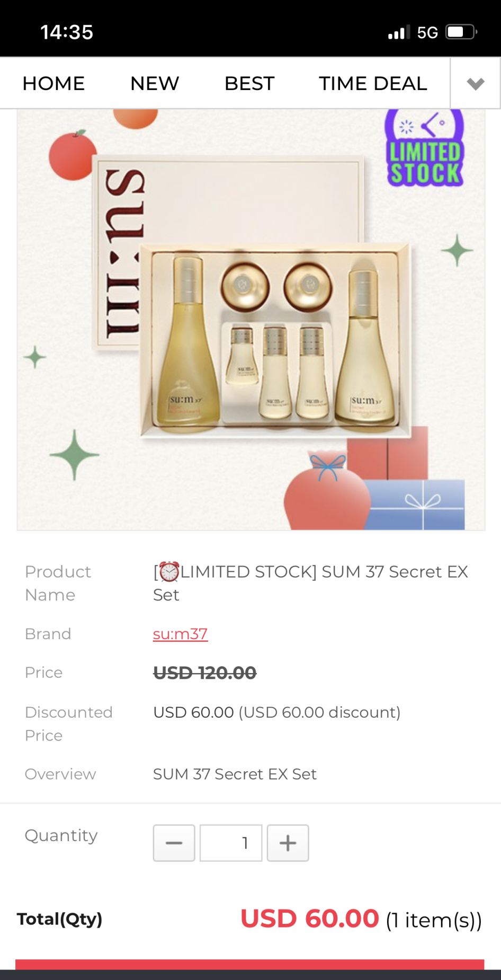This screenshot has height=980, width=501.
Task: Decrease quantity with the minus button
Action: 174,843
